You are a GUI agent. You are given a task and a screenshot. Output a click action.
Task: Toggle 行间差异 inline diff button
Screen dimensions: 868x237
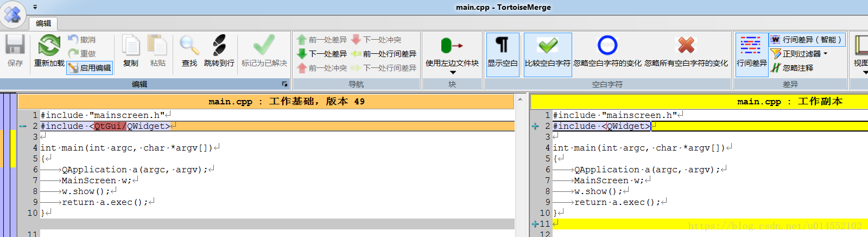pyautogui.click(x=751, y=54)
